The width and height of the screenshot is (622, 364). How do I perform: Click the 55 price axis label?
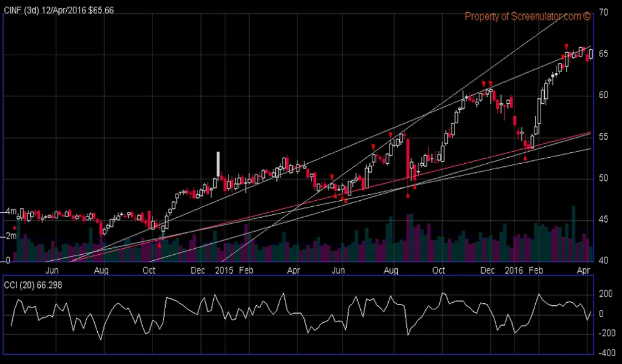pos(603,136)
